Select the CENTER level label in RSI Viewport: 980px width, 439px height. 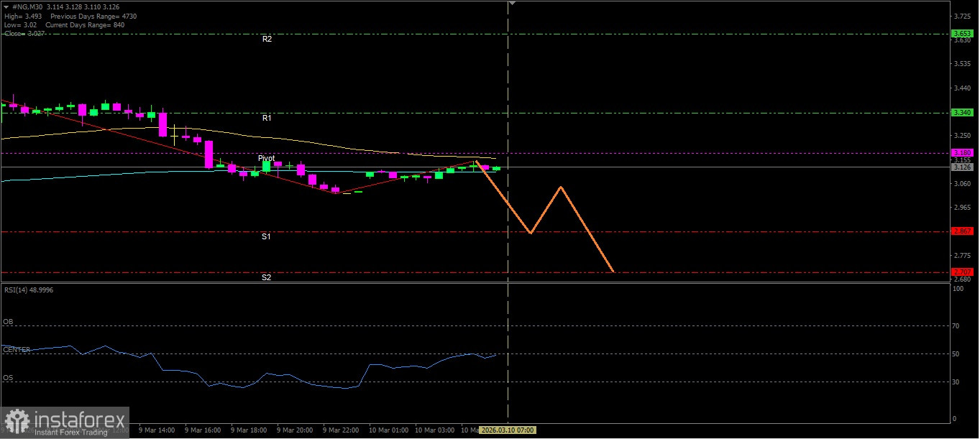17,350
